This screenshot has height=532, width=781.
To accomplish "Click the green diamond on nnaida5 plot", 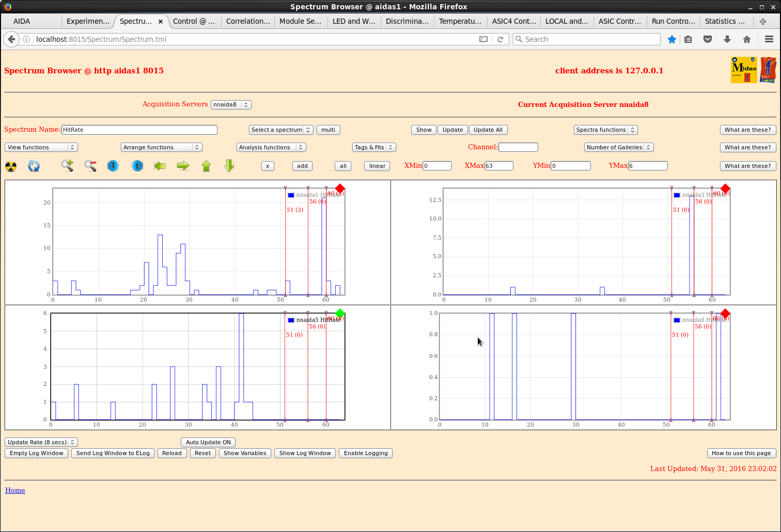I will tap(339, 314).
